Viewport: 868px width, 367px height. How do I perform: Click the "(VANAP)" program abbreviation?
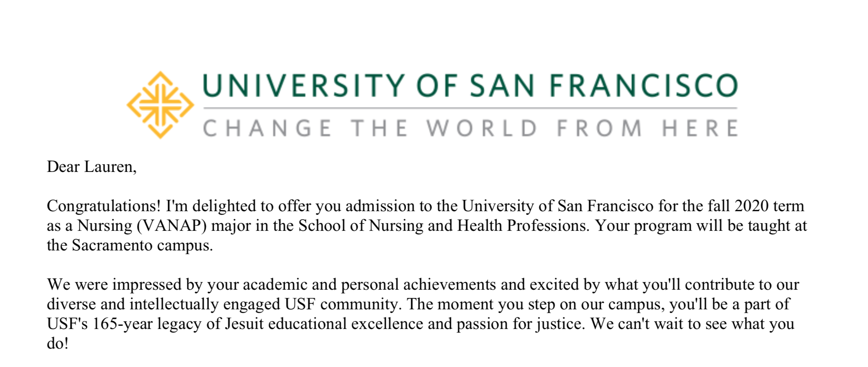tap(172, 226)
